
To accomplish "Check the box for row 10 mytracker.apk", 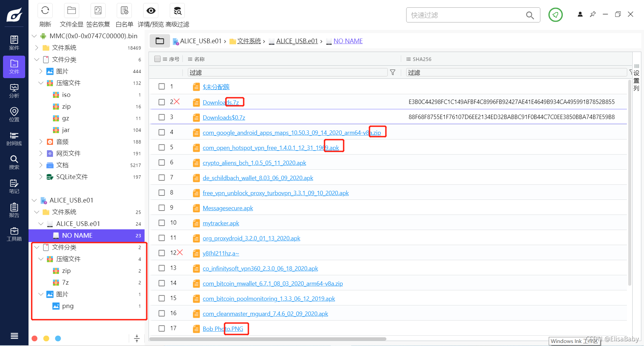I will 162,223.
